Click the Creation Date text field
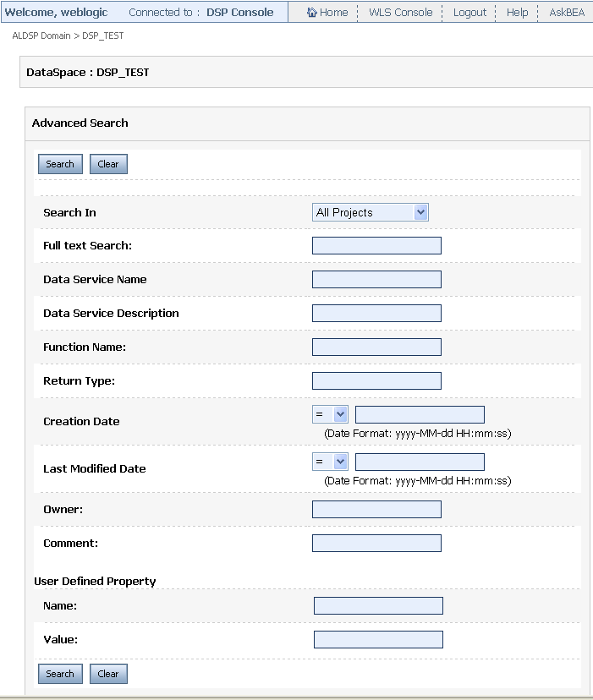This screenshot has width=593, height=700. tap(420, 414)
